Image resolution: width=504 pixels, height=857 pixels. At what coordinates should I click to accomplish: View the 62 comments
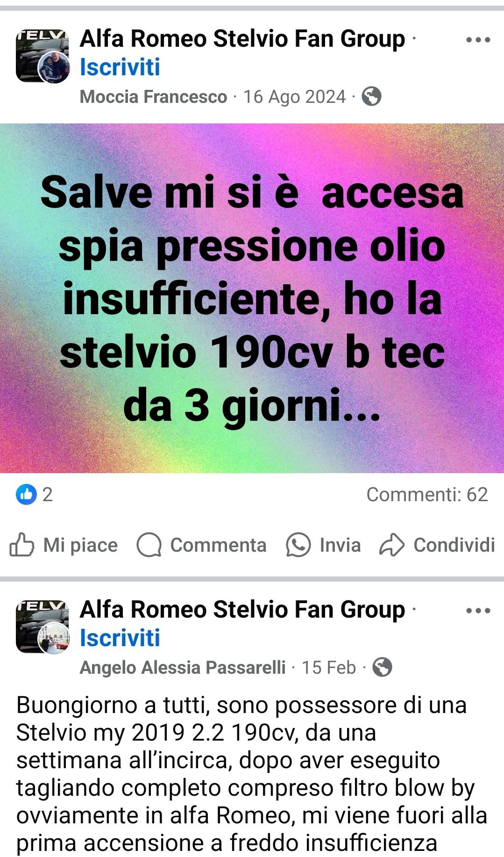tap(427, 495)
